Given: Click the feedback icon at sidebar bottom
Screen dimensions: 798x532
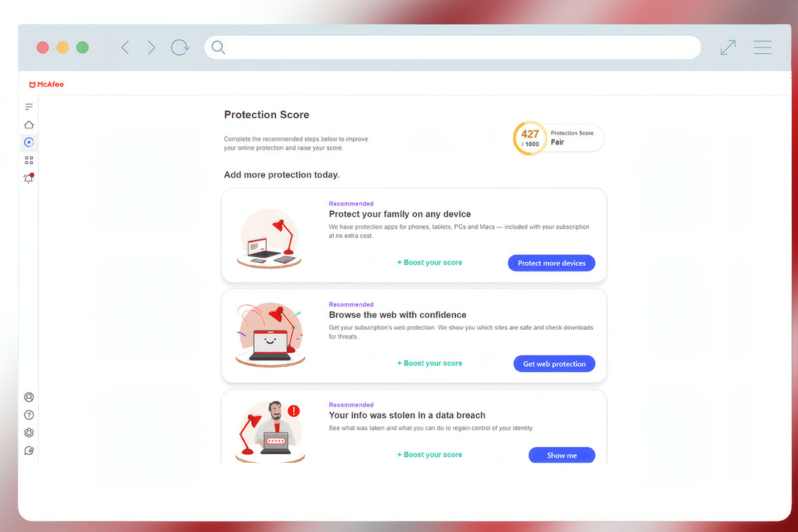Looking at the screenshot, I should pos(29,451).
